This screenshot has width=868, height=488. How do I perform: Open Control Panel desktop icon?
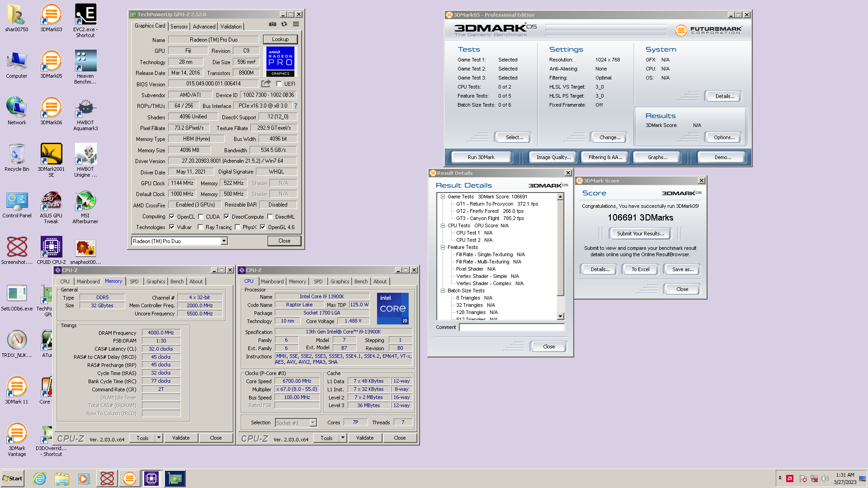[x=17, y=204]
